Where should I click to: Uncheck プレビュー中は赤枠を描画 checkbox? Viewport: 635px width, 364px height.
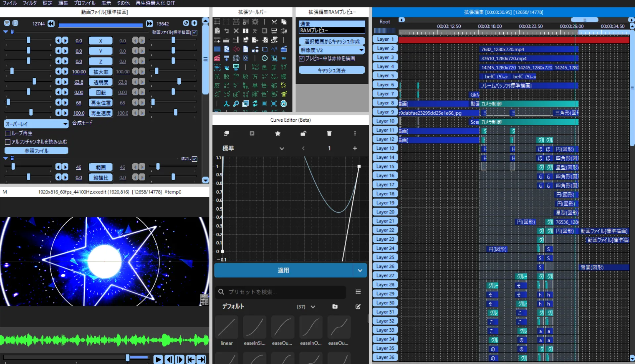pos(302,59)
